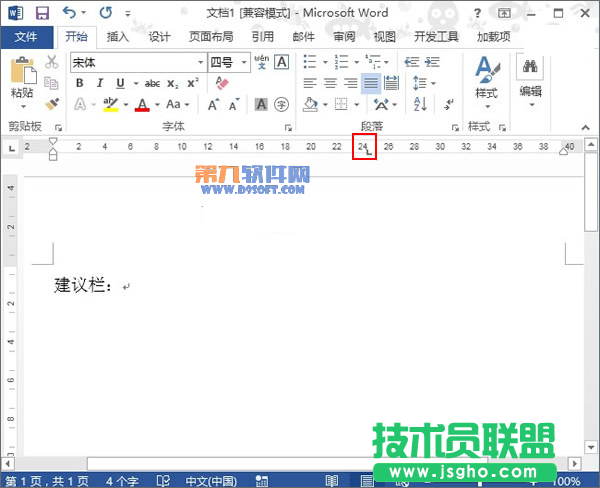This screenshot has width=600, height=488.
Task: Toggle character shading A icon
Action: point(261,104)
